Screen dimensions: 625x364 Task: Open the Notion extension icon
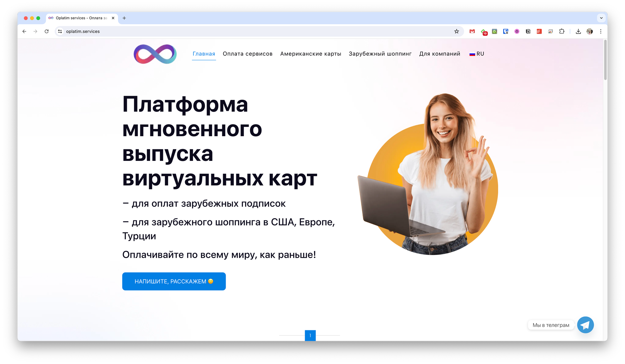click(x=528, y=31)
